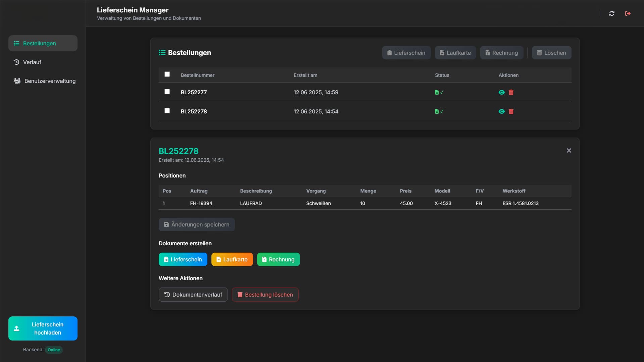Click the Online backend status badge
Image resolution: width=644 pixels, height=362 pixels.
[x=54, y=350]
